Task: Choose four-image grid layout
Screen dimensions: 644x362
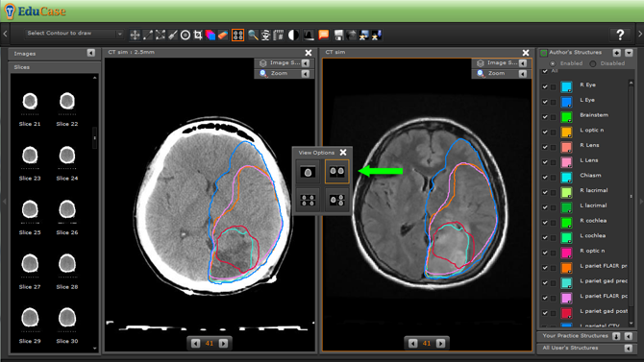Action: 308,201
